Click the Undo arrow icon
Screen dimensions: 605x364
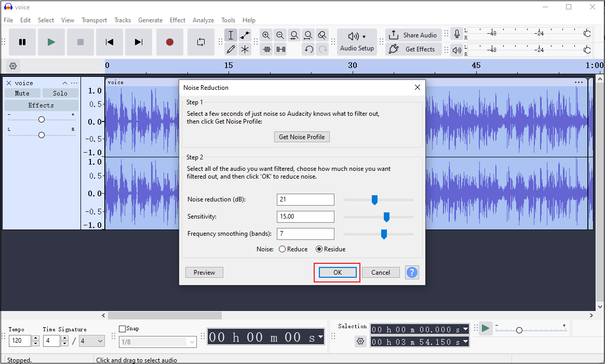pos(308,49)
